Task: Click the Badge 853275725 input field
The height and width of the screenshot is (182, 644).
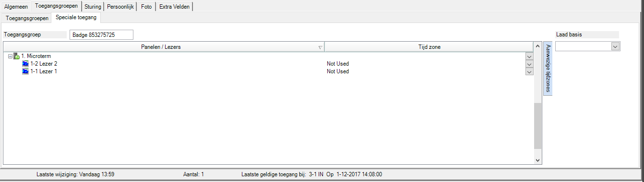Action: coord(101,35)
